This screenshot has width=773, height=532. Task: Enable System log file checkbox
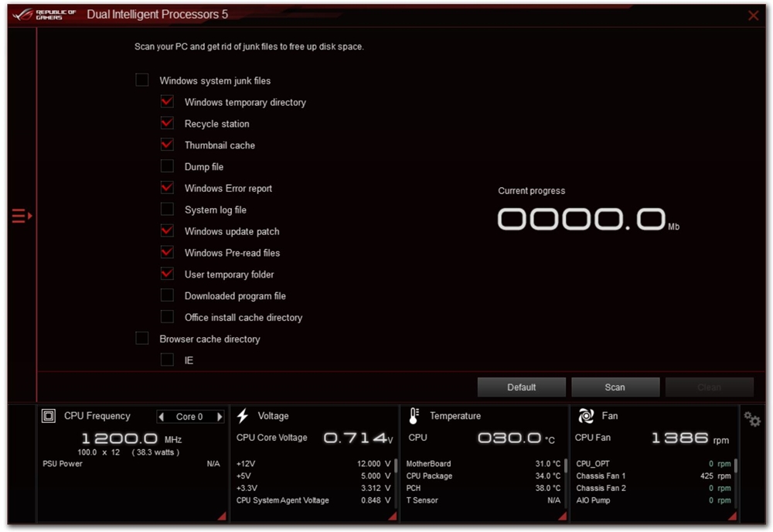tap(167, 209)
